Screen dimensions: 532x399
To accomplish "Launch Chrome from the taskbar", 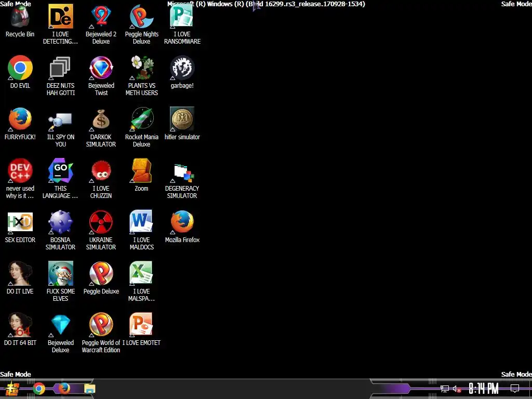I will pos(39,389).
